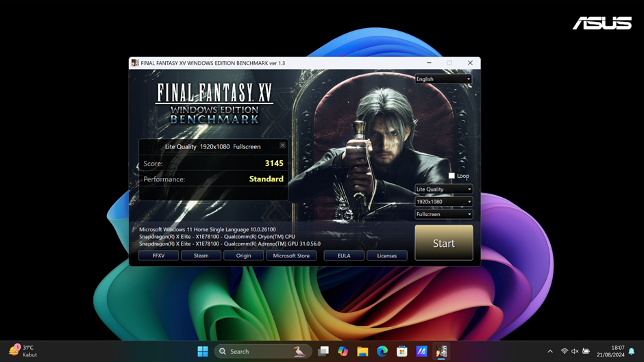Launch Microsoft Edge from the taskbar
The width and height of the screenshot is (644, 362).
(382, 351)
